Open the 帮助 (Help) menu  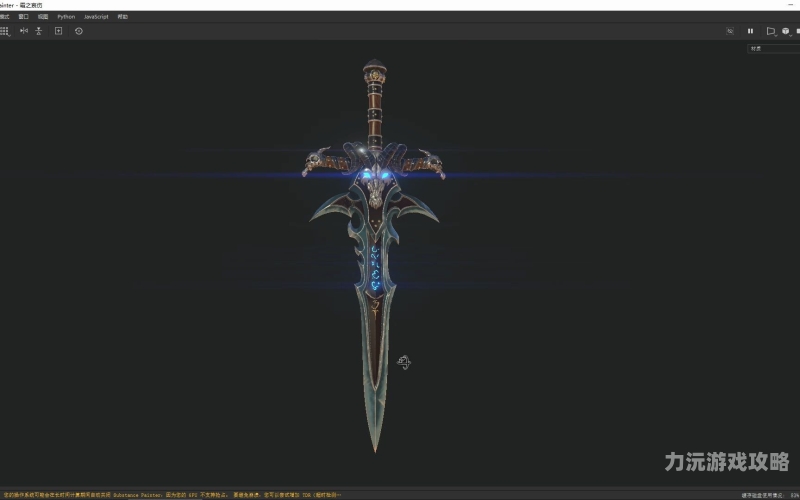122,17
